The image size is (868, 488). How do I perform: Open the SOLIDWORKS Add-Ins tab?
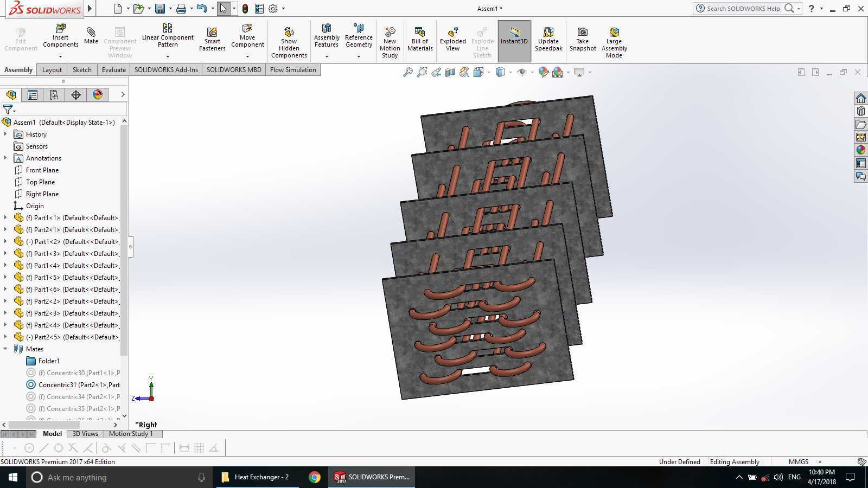pyautogui.click(x=166, y=70)
